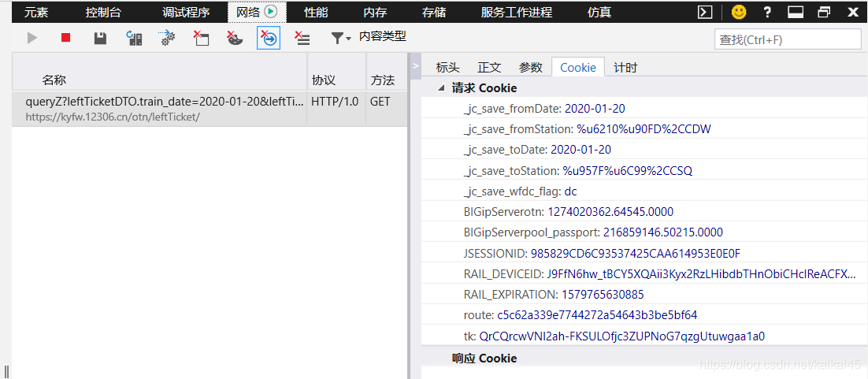The height and width of the screenshot is (379, 868).
Task: Select the _jc_save_toStation cookie row
Action: [x=644, y=171]
